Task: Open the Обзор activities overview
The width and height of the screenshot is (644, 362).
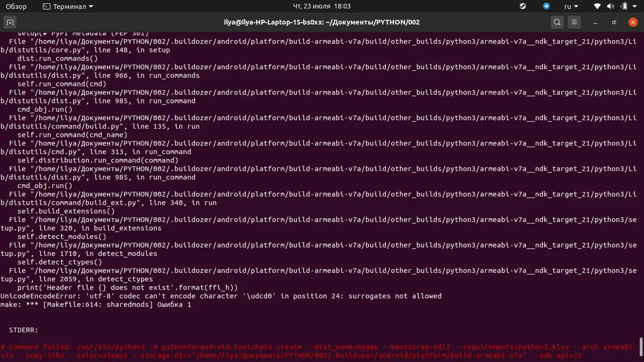Action: [x=16, y=7]
